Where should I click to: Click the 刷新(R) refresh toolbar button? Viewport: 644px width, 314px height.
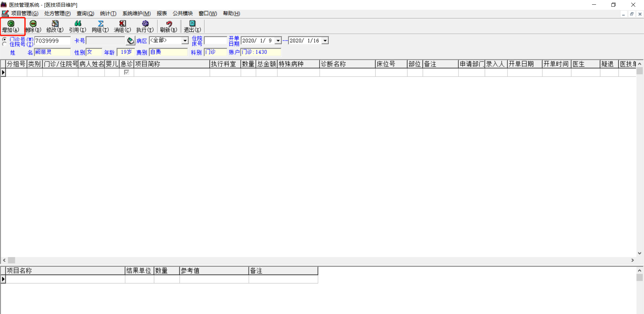(169, 26)
